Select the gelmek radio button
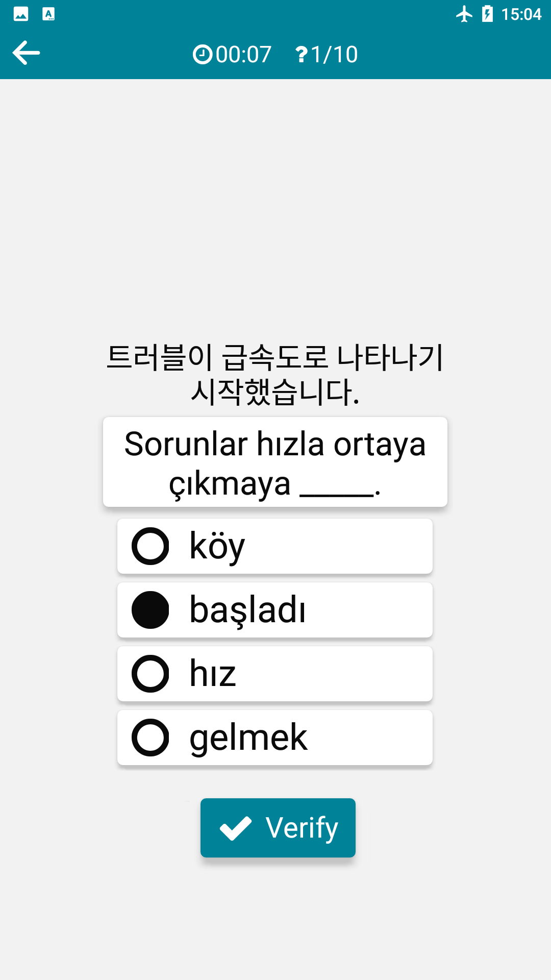Image resolution: width=551 pixels, height=980 pixels. 151,738
